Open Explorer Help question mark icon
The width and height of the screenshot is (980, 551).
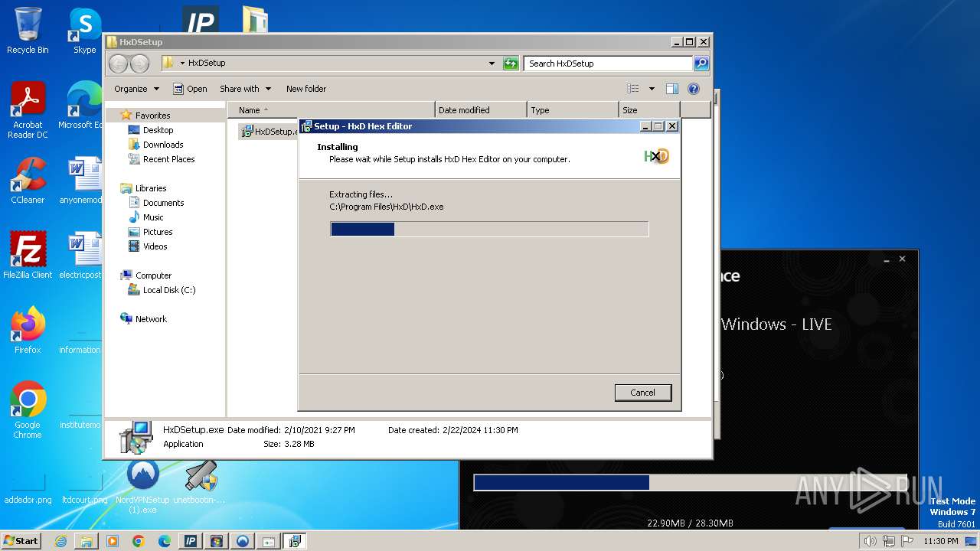[694, 89]
